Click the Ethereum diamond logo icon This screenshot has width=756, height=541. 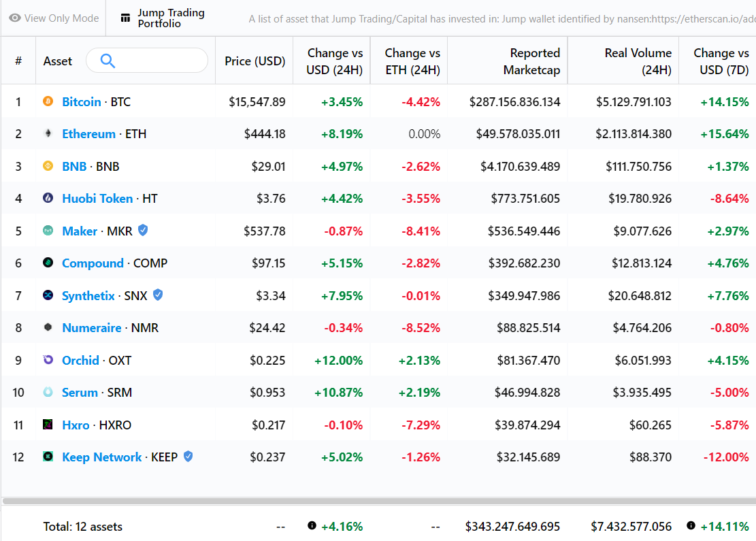click(48, 133)
